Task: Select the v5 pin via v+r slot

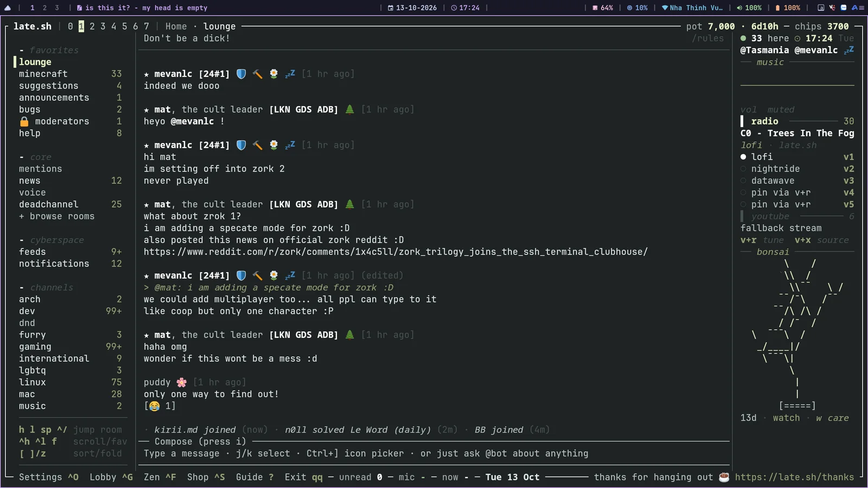Action: [x=797, y=204]
